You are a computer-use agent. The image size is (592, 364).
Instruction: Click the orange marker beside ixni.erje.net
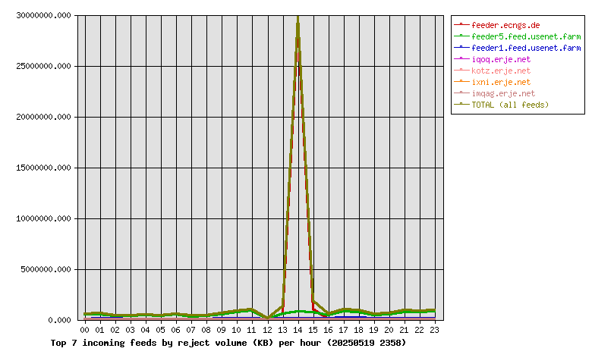pos(461,81)
